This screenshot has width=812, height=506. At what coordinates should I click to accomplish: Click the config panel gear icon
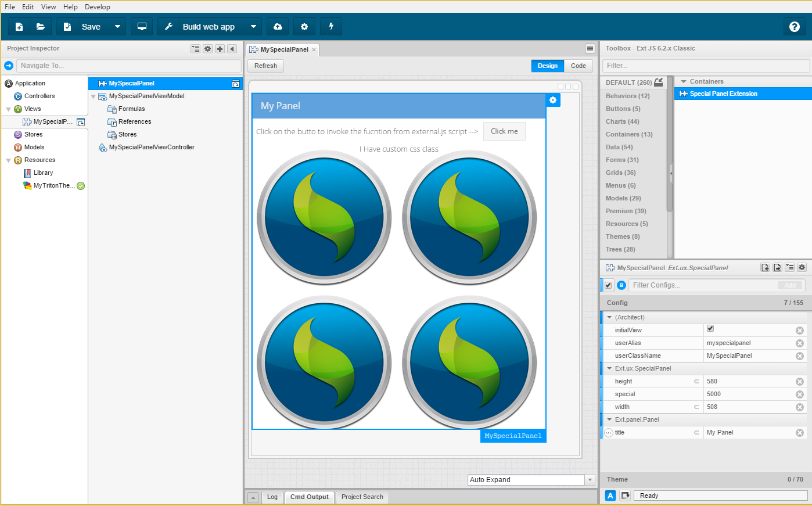(802, 268)
